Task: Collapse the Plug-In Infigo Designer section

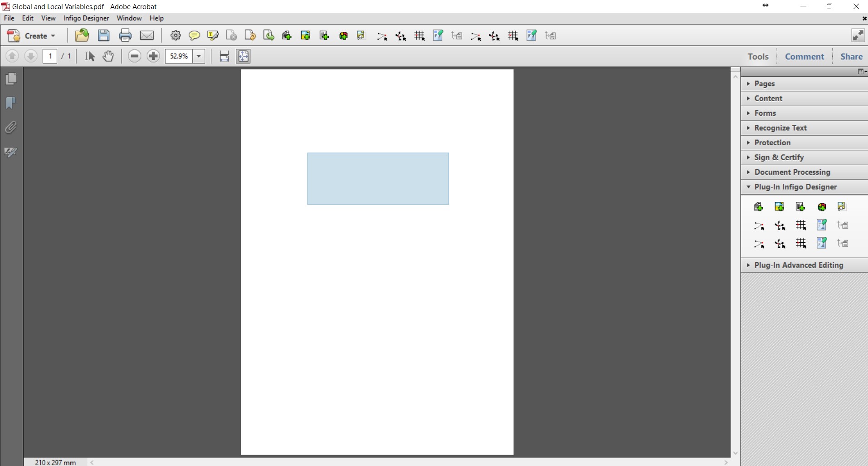Action: (x=795, y=187)
